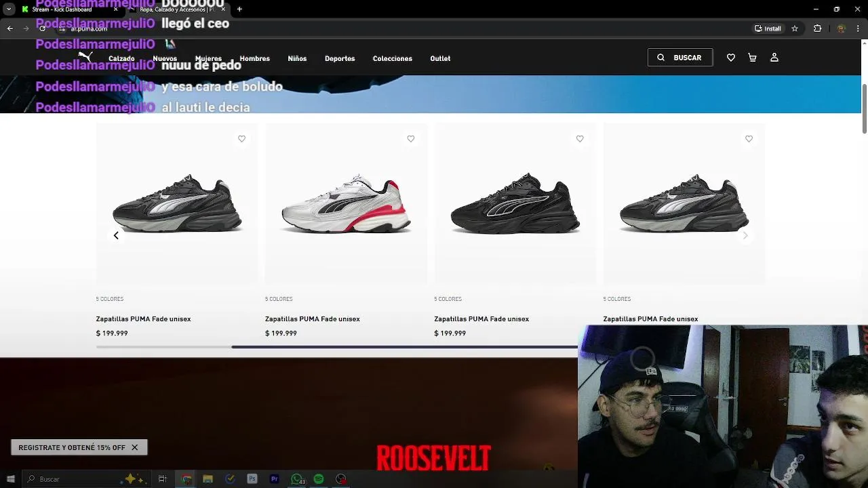868x488 pixels.
Task: Open the Windows Start menu
Action: tap(10, 479)
